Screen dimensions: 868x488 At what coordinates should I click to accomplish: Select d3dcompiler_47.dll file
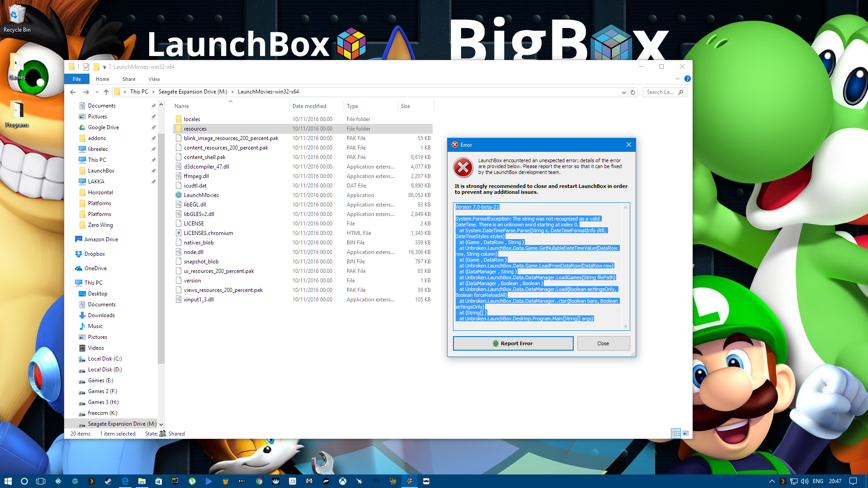(207, 167)
